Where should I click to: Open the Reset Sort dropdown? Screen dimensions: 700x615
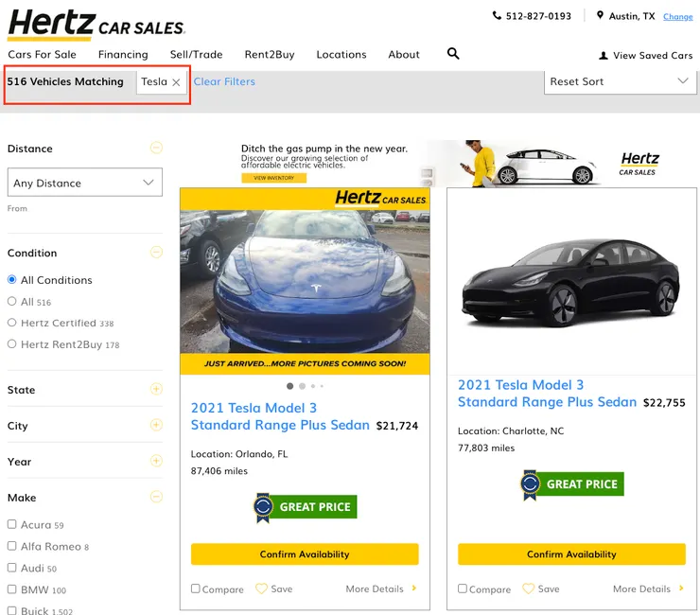click(620, 81)
